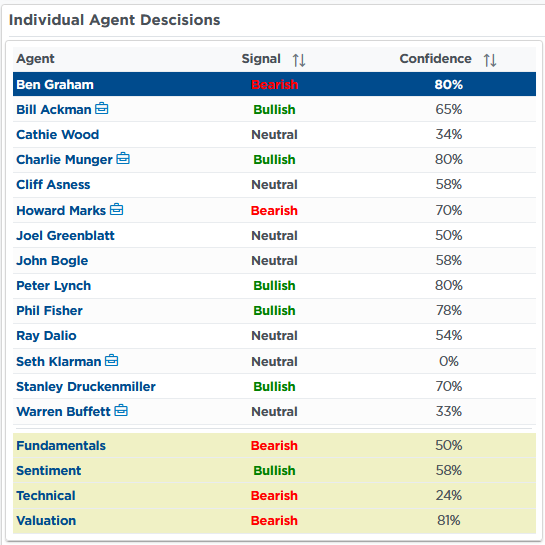Open the Cathie Wood agent link
545x545 pixels.
tap(58, 135)
